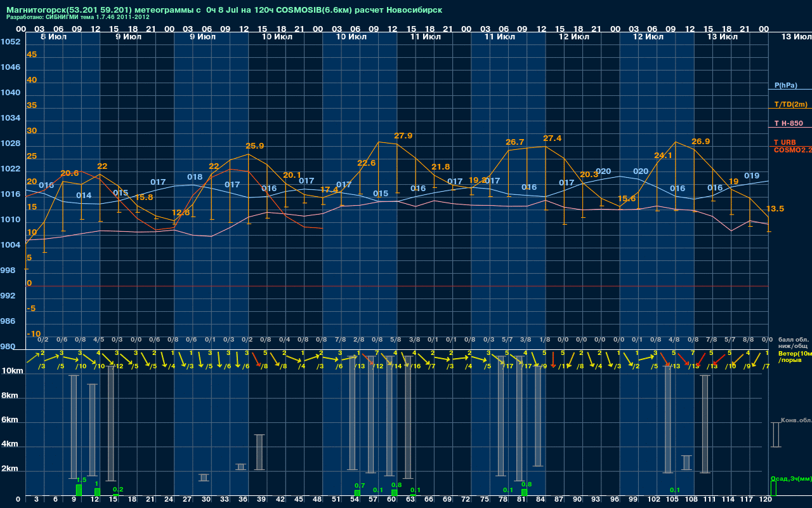The width and height of the screenshot is (812, 508).
Task: Click the /16 wind gust value
Action: click(415, 366)
